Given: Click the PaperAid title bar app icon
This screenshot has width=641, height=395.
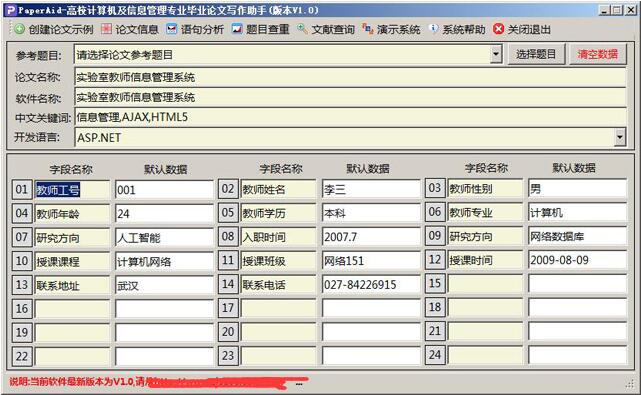Looking at the screenshot, I should [x=11, y=10].
